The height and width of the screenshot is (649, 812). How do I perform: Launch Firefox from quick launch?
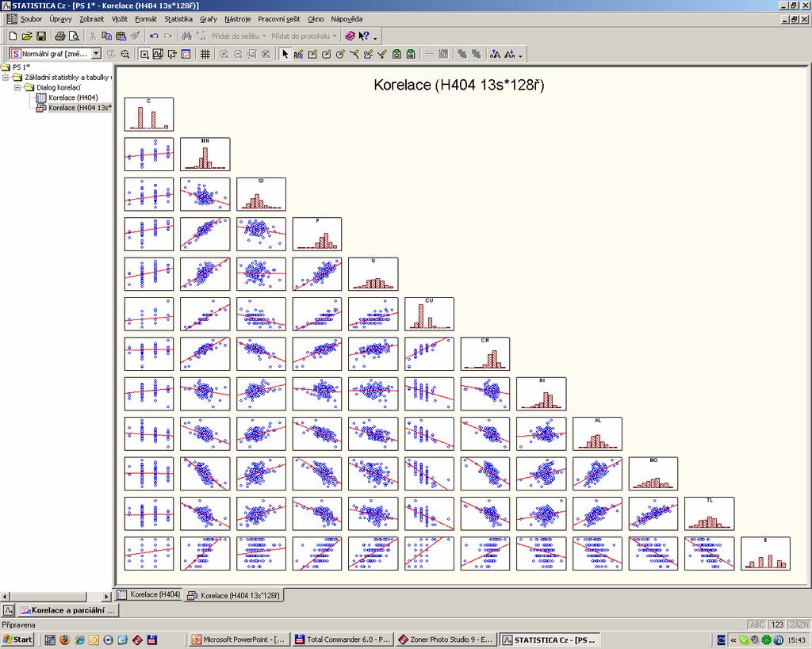pyautogui.click(x=65, y=639)
